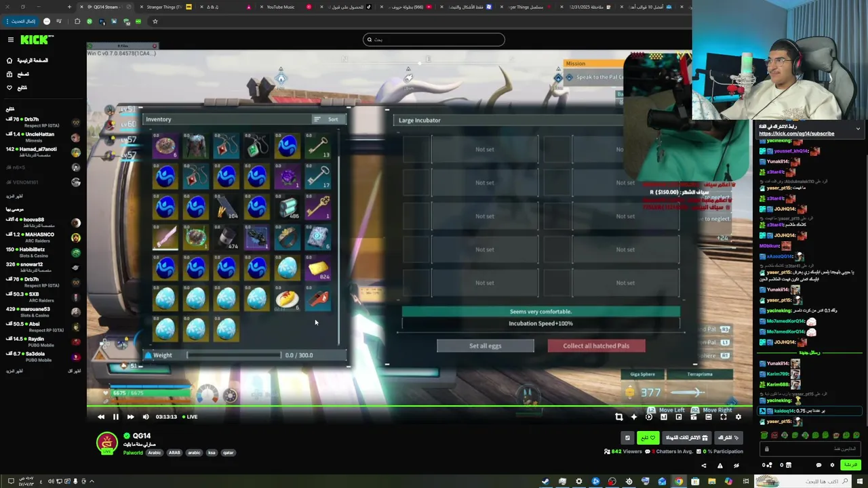
Task: Open the Windows taskbar volume icon
Action: (x=51, y=481)
